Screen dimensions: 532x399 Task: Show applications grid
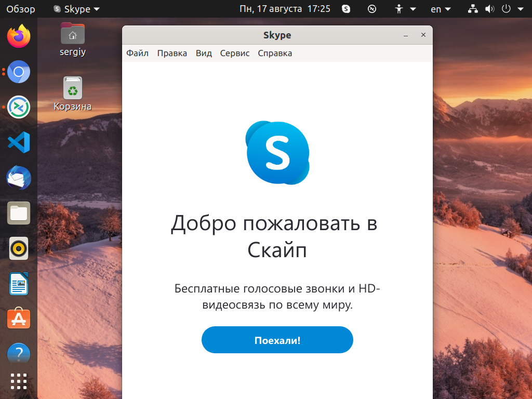coord(19,381)
